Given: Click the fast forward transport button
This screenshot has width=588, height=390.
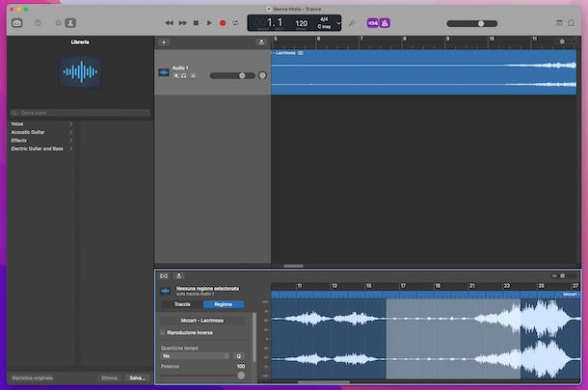Looking at the screenshot, I should tap(182, 23).
